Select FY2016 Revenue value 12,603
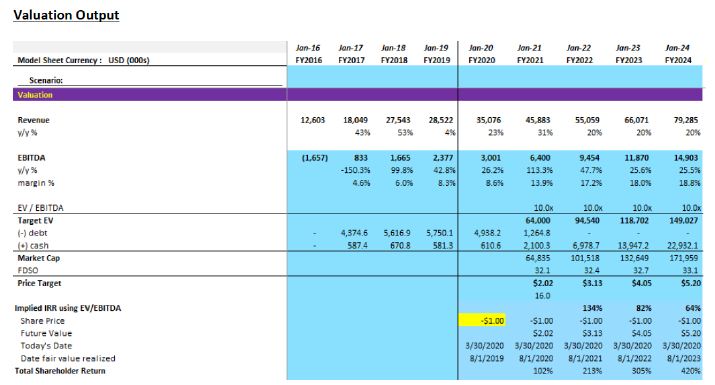This screenshot has height=385, width=715. pos(312,120)
